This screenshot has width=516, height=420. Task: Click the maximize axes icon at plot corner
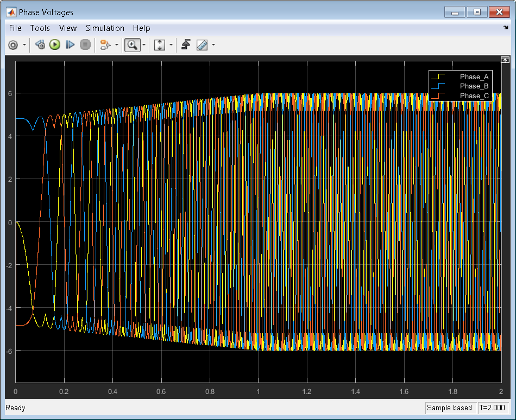coord(505,60)
